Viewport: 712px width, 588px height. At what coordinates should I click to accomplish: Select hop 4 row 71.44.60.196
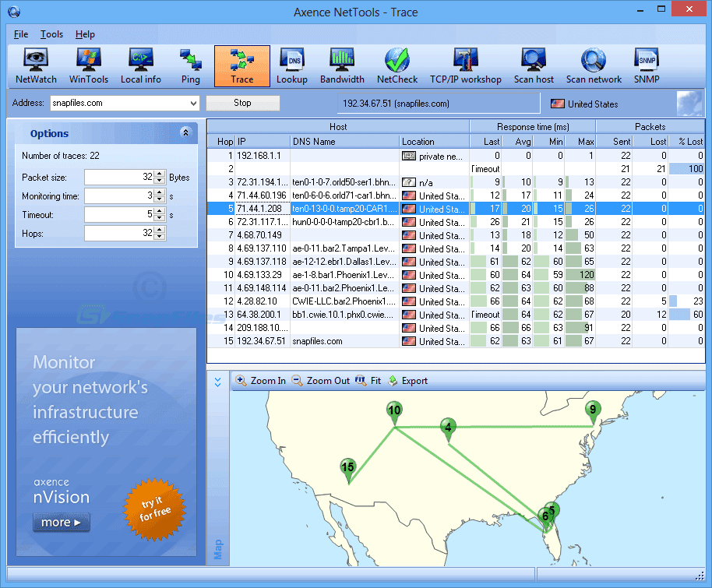click(456, 195)
